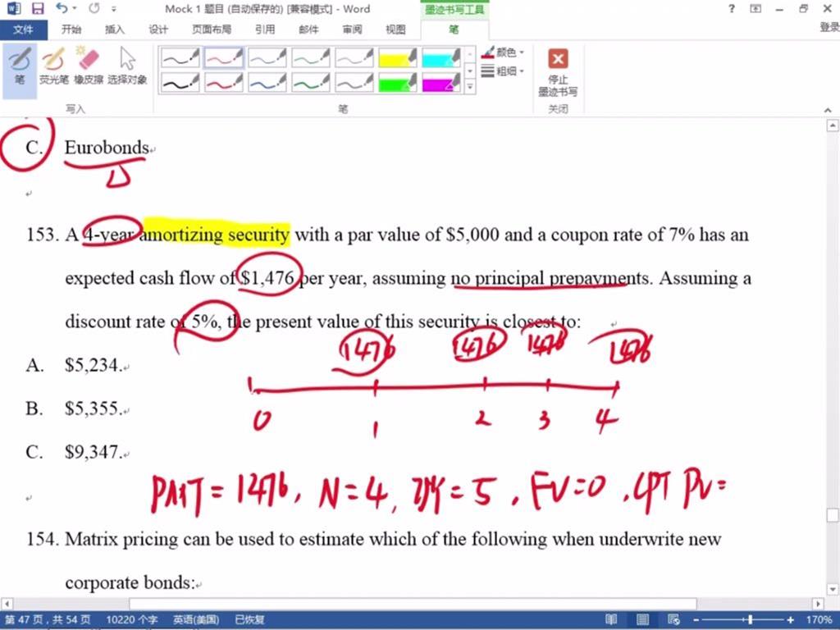Image resolution: width=840 pixels, height=630 pixels.
Task: Choose the yellow highlighter pen swatch
Action: (397, 57)
